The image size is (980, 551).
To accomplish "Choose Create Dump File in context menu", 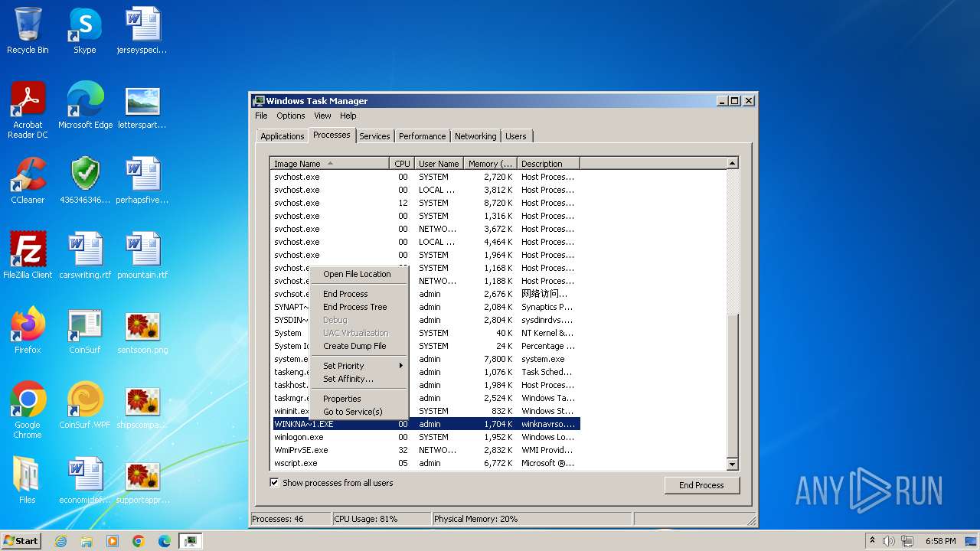I will pos(358,346).
